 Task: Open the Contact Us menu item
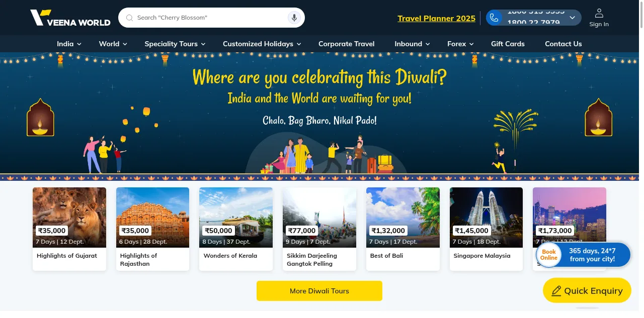pos(563,44)
